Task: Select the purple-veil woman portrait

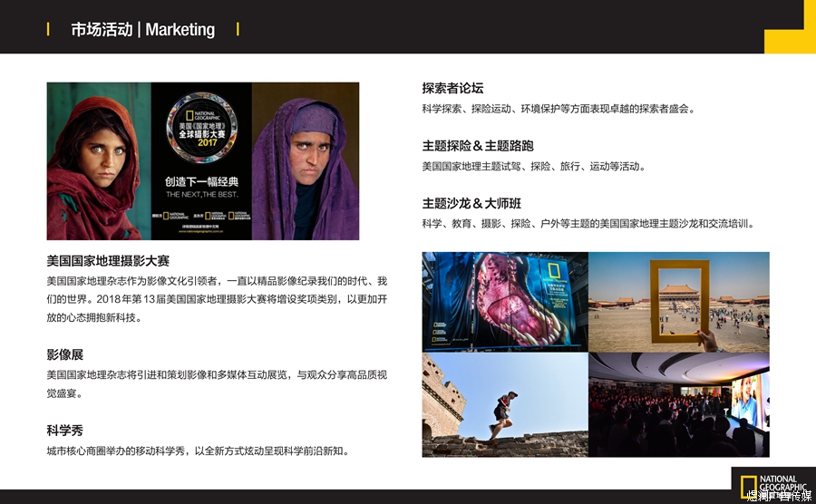Action: [x=306, y=160]
